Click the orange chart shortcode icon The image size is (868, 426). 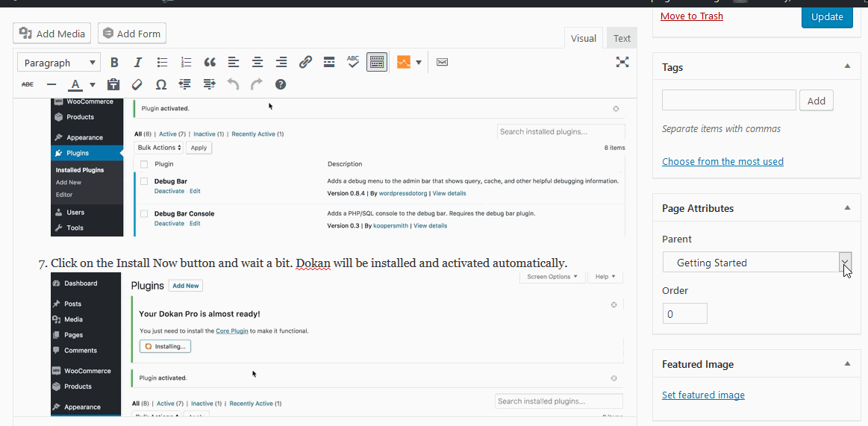(404, 63)
